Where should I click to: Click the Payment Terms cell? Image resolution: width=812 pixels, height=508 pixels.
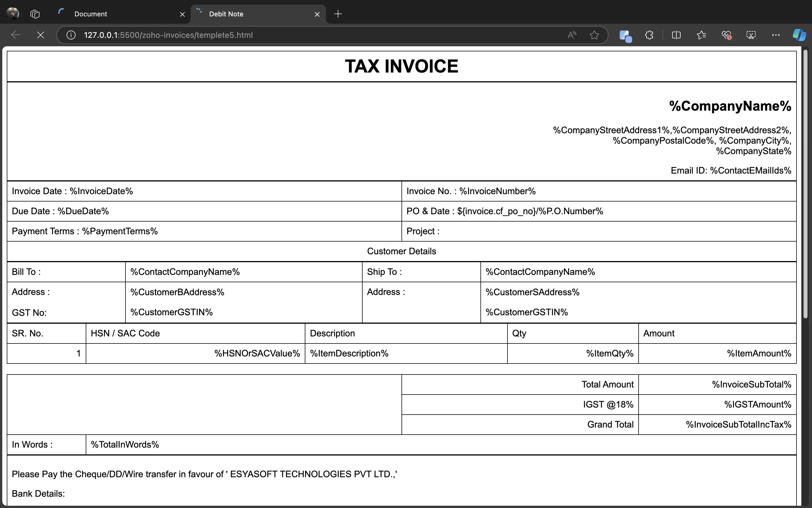point(204,231)
